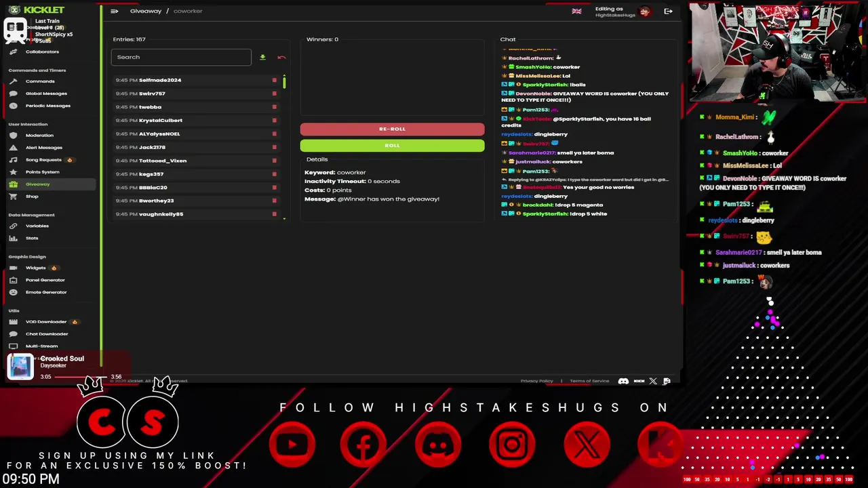868x488 pixels.
Task: Open the Panel Generator
Action: click(x=45, y=280)
